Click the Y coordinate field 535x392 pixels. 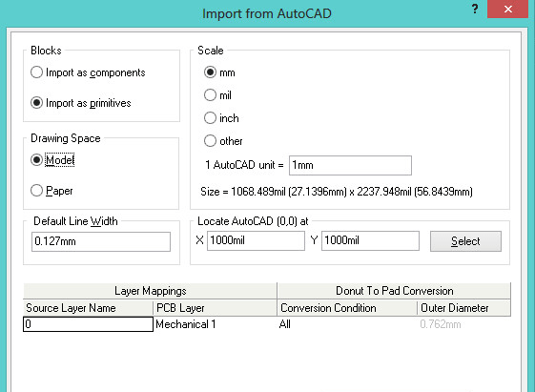[370, 240]
